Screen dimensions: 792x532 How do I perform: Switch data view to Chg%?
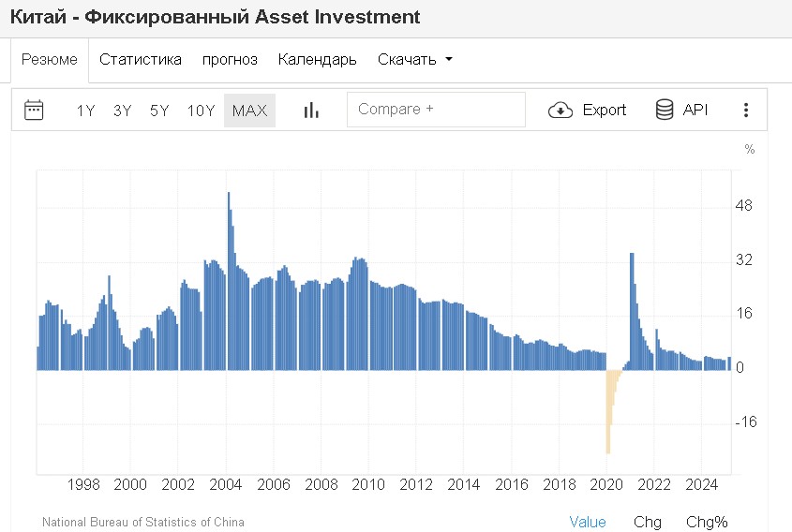pyautogui.click(x=707, y=522)
